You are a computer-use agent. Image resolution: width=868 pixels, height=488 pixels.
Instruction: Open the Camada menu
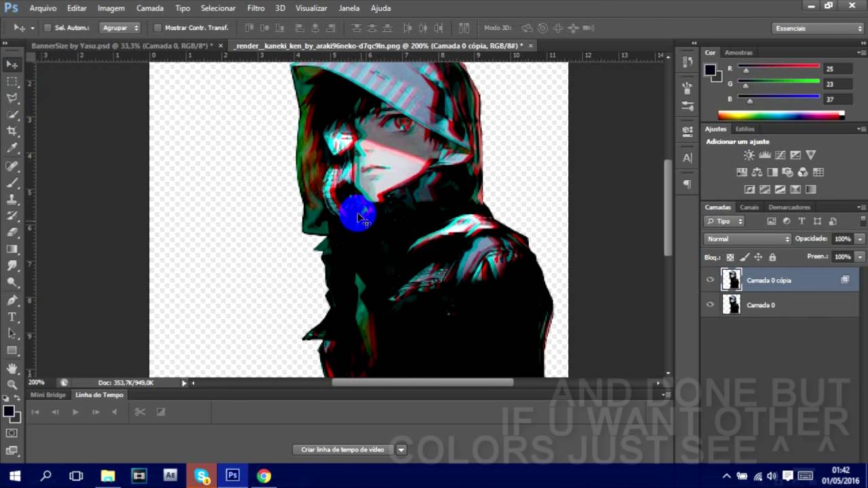[150, 8]
